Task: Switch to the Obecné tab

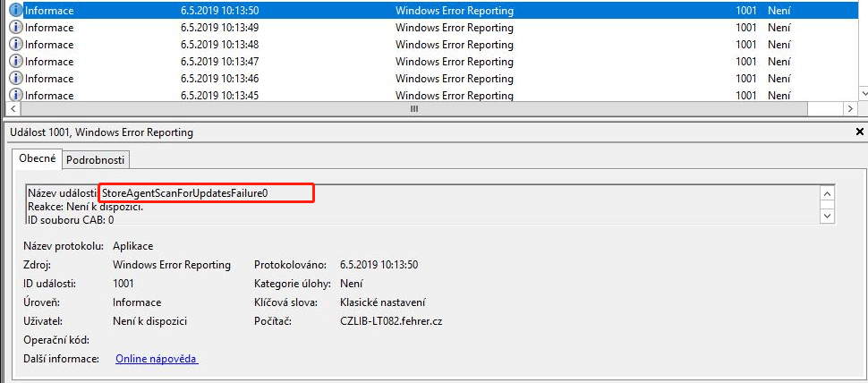Action: click(x=38, y=159)
